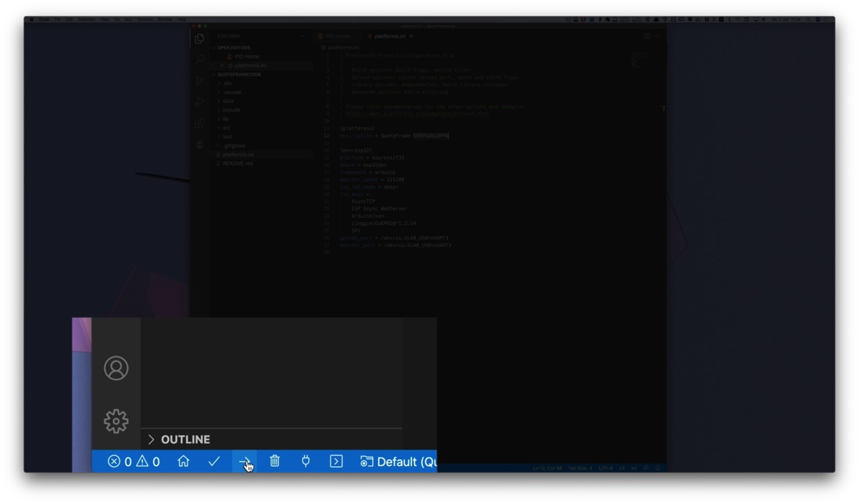The width and height of the screenshot is (859, 504).
Task: Open Explorer view in the activity bar
Action: 200,39
